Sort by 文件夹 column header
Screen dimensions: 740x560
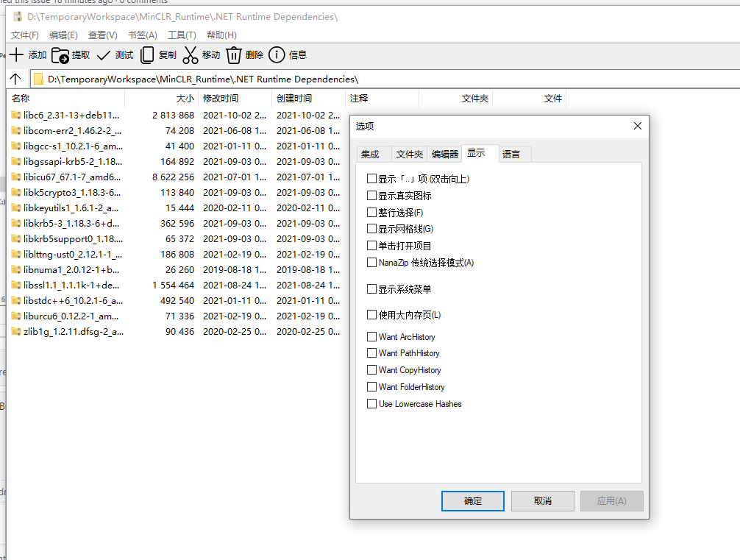[456, 98]
